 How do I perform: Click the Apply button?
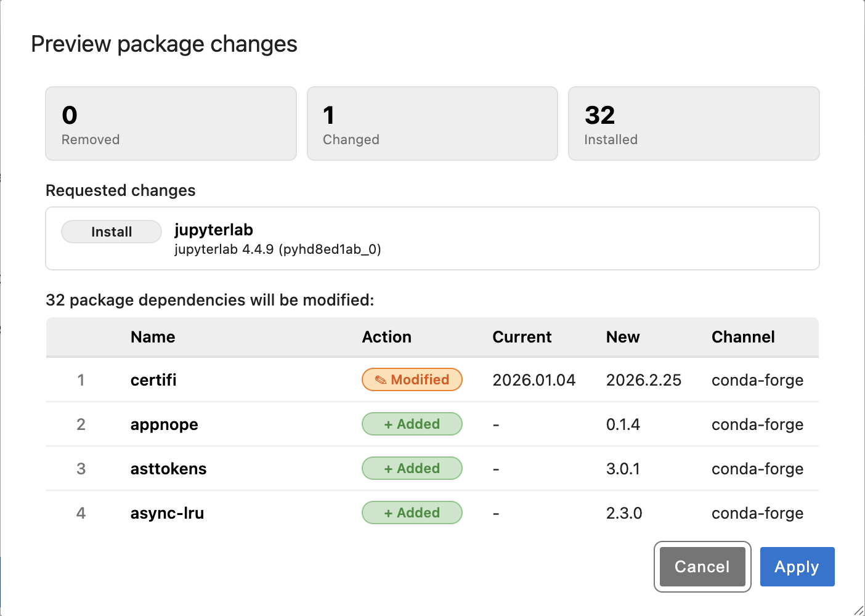click(x=797, y=567)
